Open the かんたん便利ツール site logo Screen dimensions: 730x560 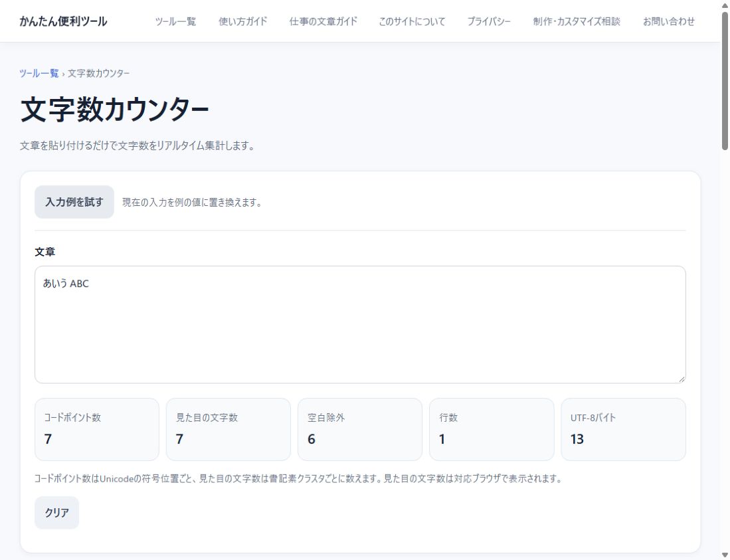pyautogui.click(x=63, y=21)
